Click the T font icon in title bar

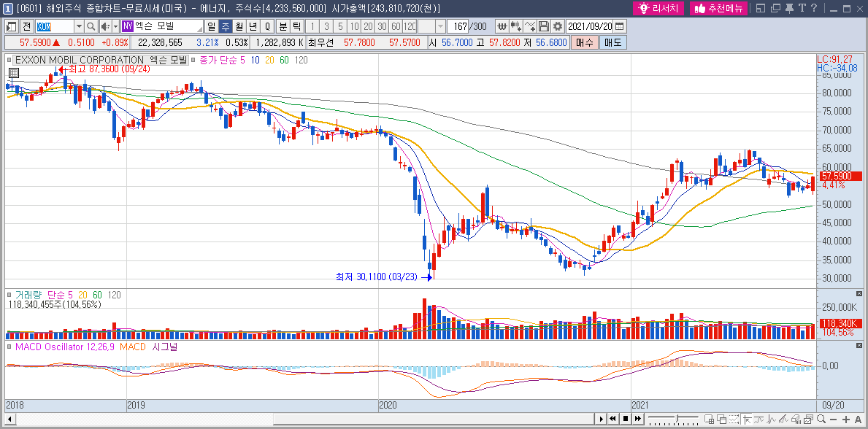802,8
